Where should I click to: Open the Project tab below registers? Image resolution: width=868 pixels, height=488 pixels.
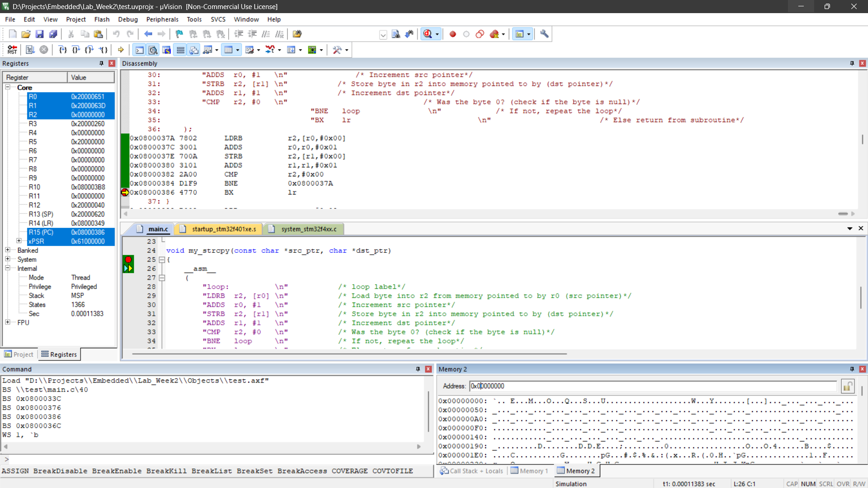(x=19, y=354)
